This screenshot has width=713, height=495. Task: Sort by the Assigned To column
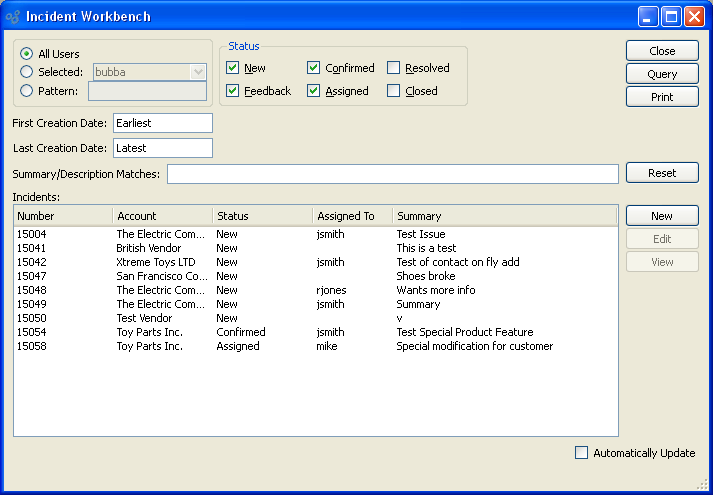(352, 216)
